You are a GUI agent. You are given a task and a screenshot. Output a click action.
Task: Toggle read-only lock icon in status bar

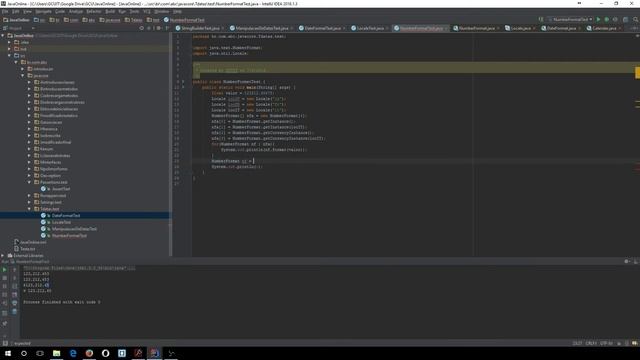click(619, 343)
